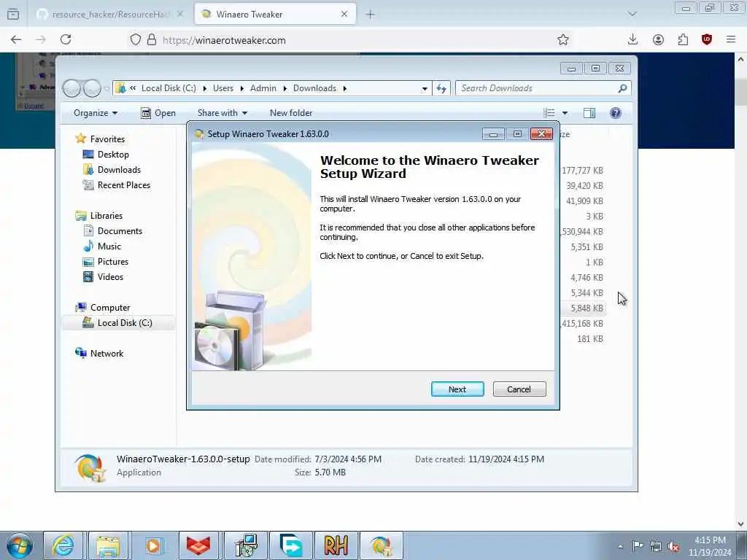This screenshot has width=747, height=560.
Task: Open a new browser tab
Action: 370,15
